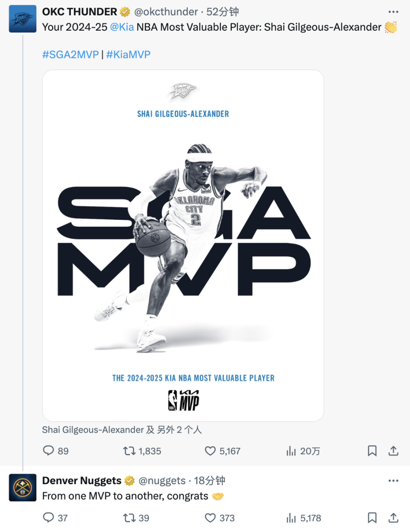View tagged people Shai Gilgeous-Alexander and others
This screenshot has height=532, width=410.
[x=122, y=430]
